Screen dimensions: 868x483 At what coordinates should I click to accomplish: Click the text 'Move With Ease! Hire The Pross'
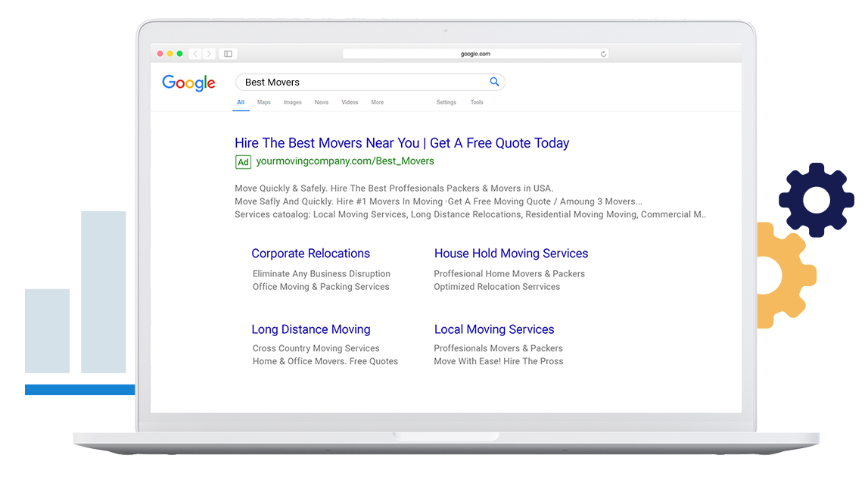point(499,361)
